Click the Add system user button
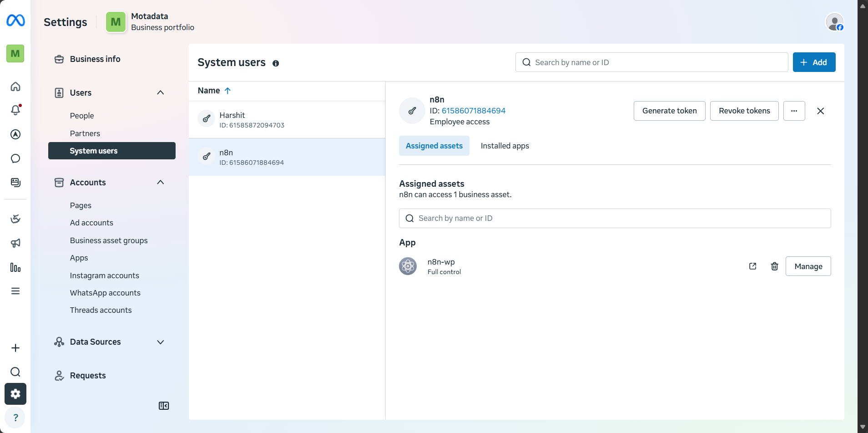The width and height of the screenshot is (868, 433). (814, 62)
